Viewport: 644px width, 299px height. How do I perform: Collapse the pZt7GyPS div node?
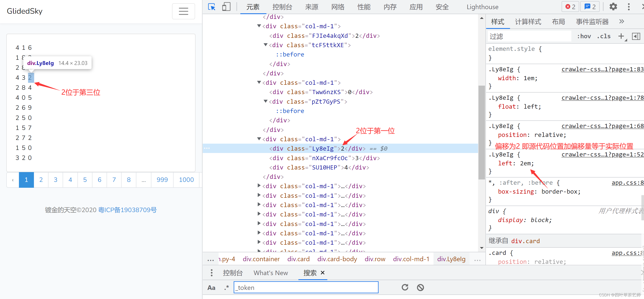point(266,101)
